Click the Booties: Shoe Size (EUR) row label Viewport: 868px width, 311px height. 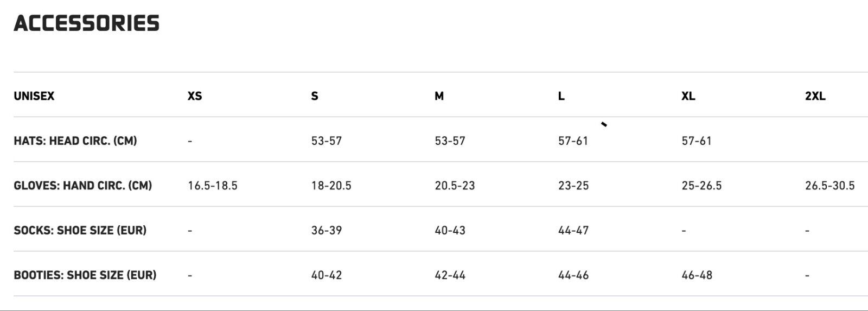click(x=85, y=275)
